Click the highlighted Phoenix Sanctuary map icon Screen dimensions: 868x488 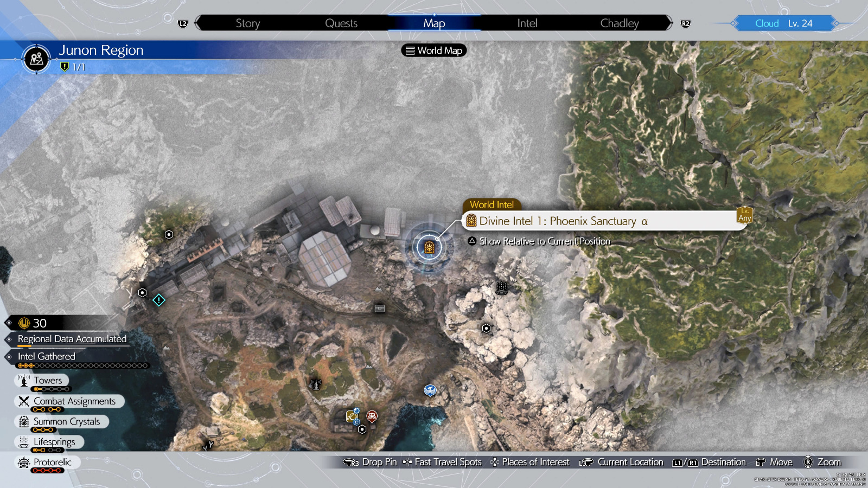click(x=429, y=248)
